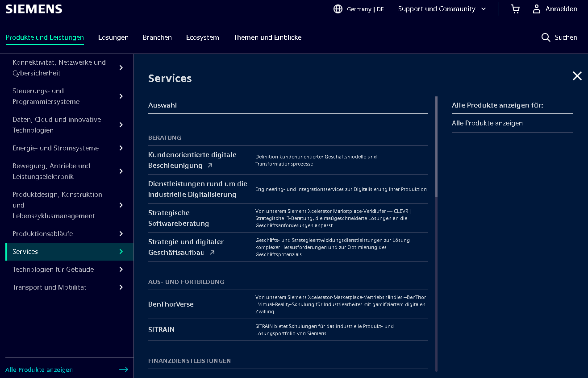Open Dienstleistungen rund um die industrielle Digitalisierung
This screenshot has width=588, height=378.
(x=198, y=189)
